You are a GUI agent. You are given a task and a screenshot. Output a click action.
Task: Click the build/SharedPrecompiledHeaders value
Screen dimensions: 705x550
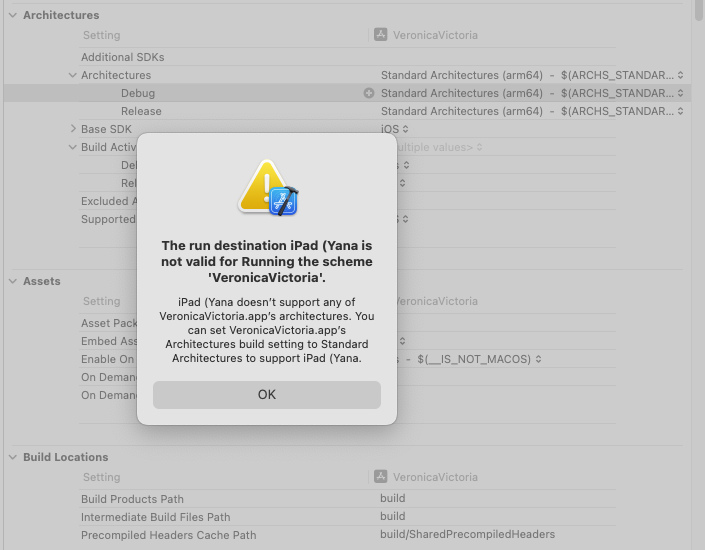(468, 534)
